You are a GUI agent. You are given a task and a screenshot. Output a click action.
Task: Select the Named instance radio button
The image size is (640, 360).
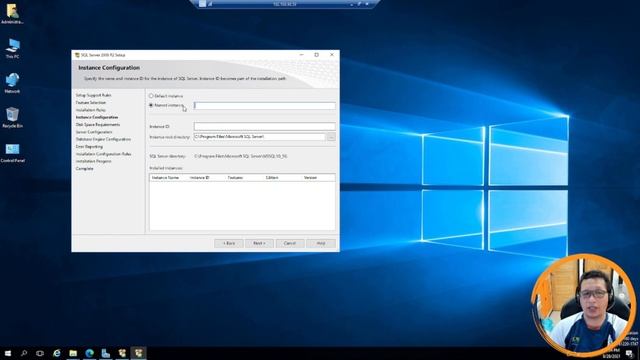coord(151,105)
